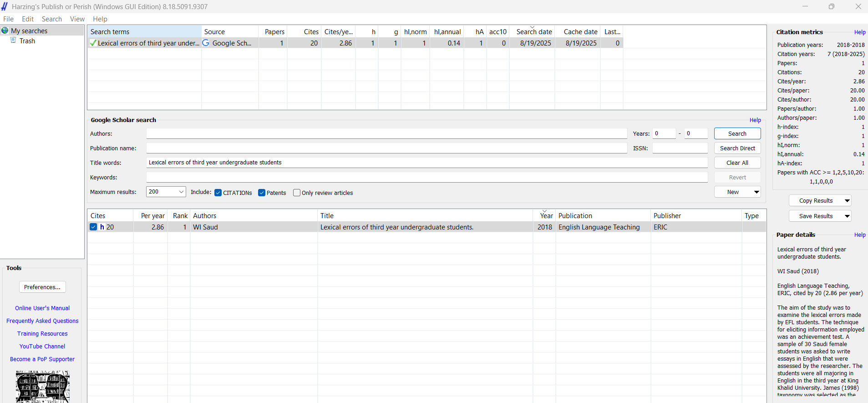Open the New button dropdown arrow
The height and width of the screenshot is (403, 868).
(756, 192)
